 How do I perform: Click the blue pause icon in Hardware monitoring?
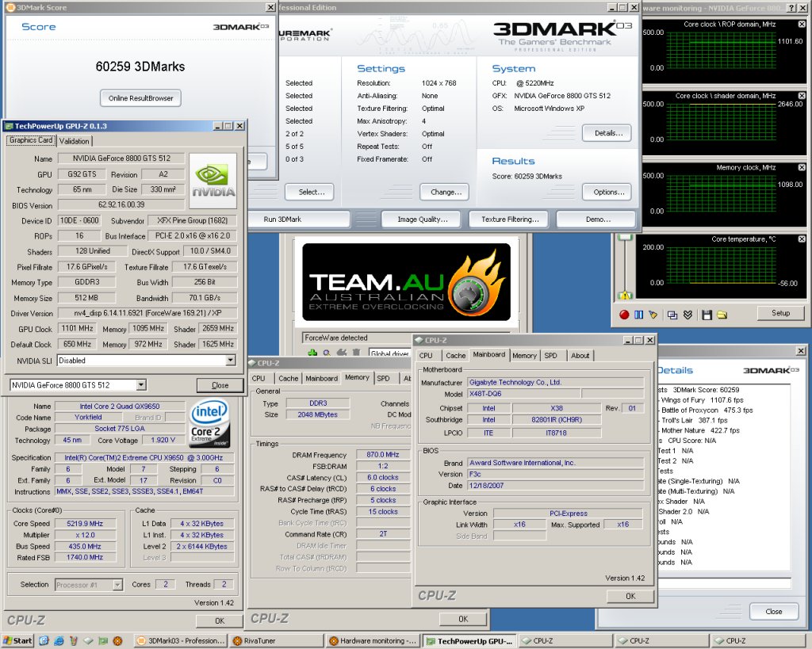[x=638, y=315]
